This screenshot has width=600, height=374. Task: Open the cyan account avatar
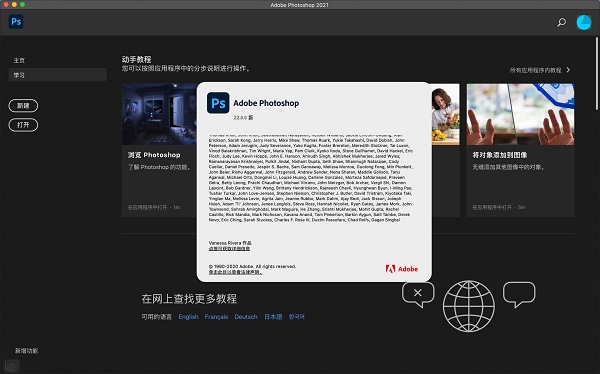click(584, 22)
